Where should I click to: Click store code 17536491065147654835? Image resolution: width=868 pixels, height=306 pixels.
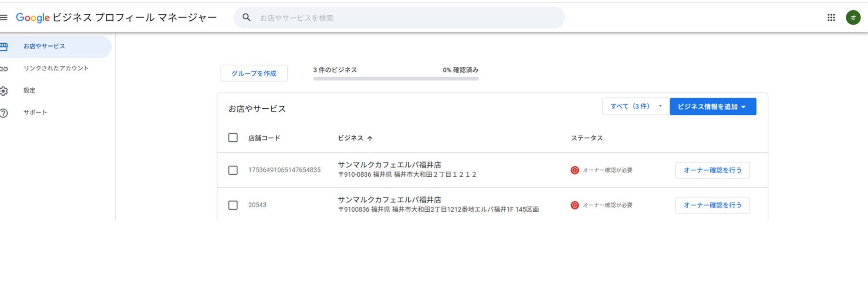pos(284,170)
